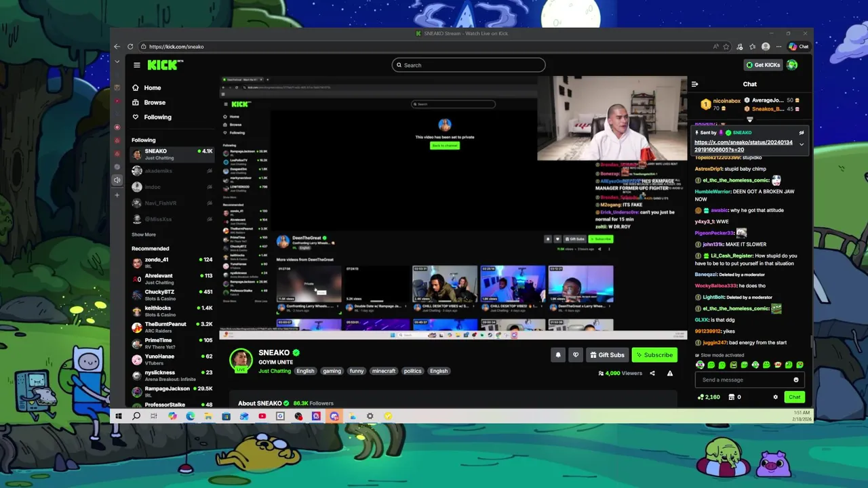
Task: Hide the pinned message
Action: click(801, 133)
